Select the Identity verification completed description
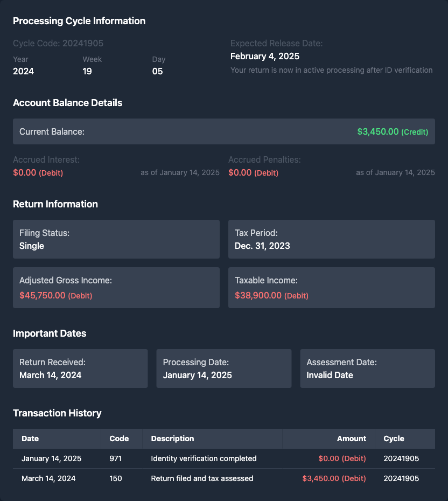Viewport: 448px width, 501px height. click(204, 459)
